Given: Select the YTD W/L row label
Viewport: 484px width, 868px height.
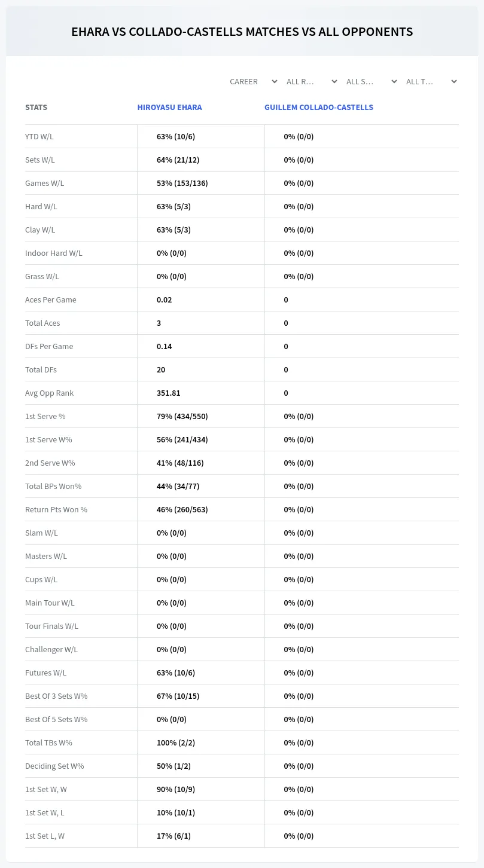Looking at the screenshot, I should point(39,136).
